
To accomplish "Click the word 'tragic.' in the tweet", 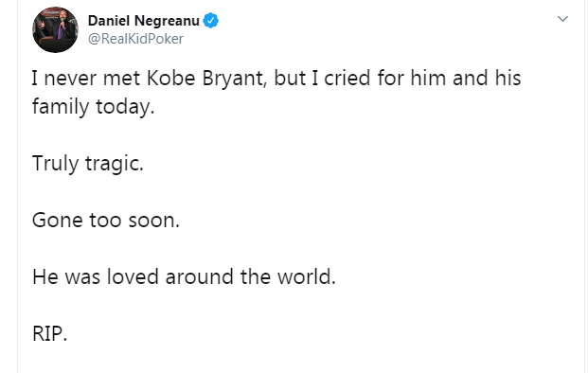I will coord(115,164).
